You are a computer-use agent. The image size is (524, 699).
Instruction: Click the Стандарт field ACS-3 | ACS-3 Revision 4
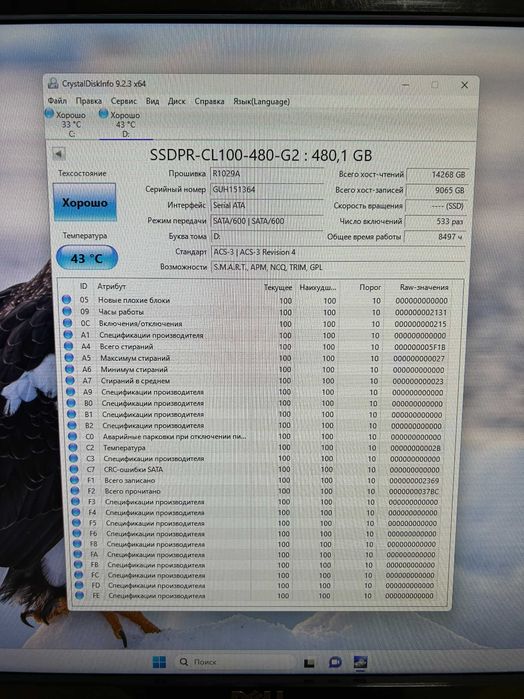338,252
